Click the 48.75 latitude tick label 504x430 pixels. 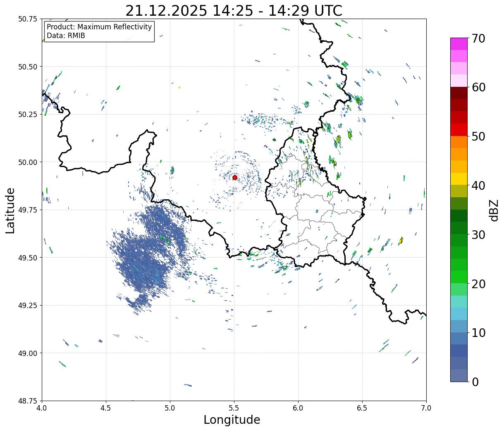(x=28, y=401)
